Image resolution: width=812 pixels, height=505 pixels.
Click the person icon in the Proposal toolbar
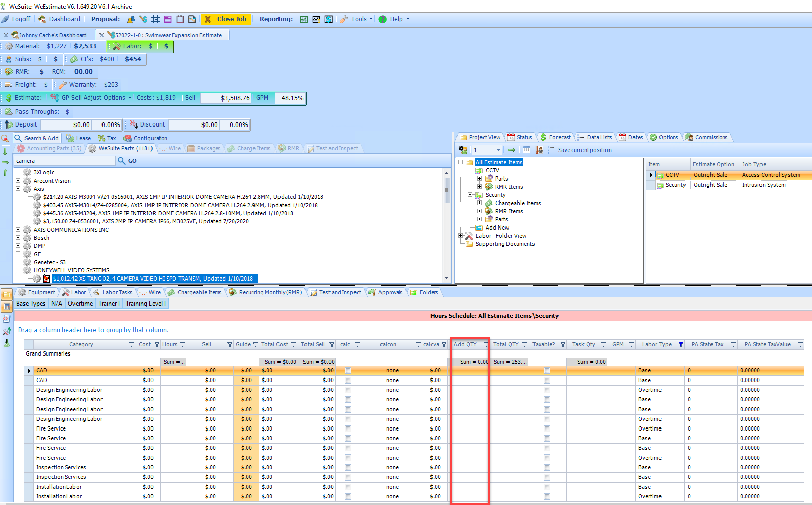tap(131, 19)
